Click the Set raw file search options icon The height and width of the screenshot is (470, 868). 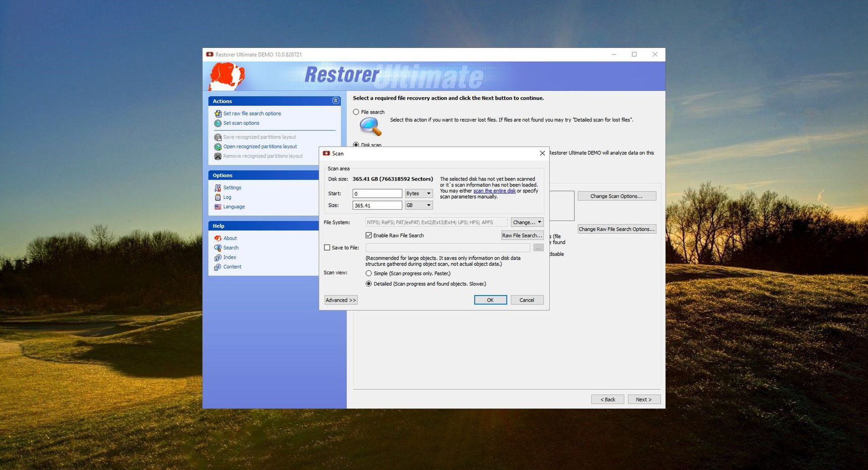218,113
